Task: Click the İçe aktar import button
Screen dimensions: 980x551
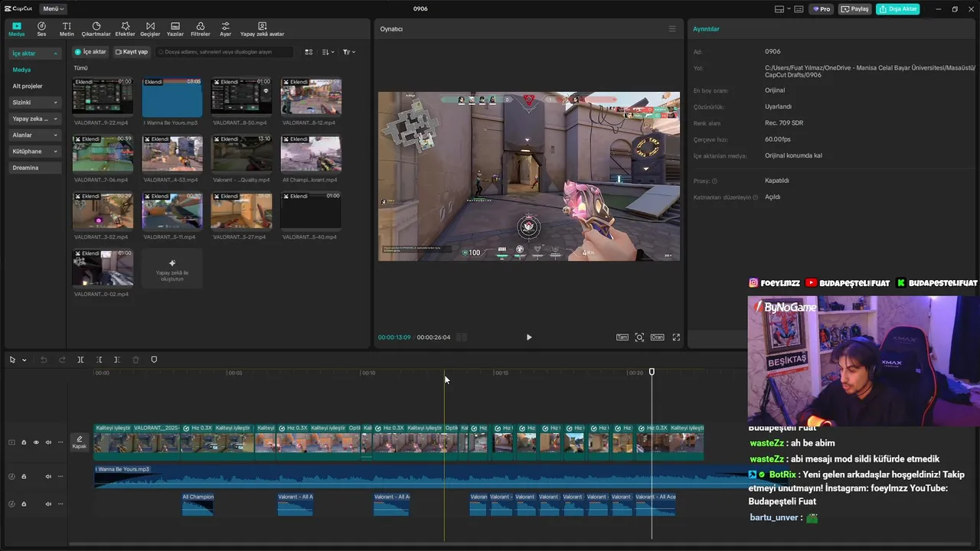Action: 90,52
